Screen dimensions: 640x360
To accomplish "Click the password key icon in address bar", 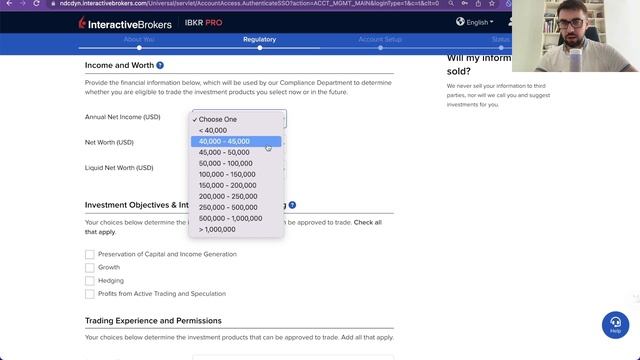I will pyautogui.click(x=465, y=4).
